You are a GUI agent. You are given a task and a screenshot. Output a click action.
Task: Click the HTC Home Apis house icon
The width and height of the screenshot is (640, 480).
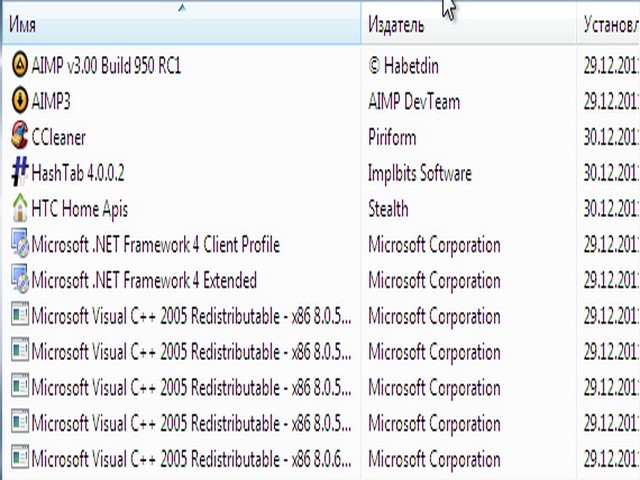20,207
